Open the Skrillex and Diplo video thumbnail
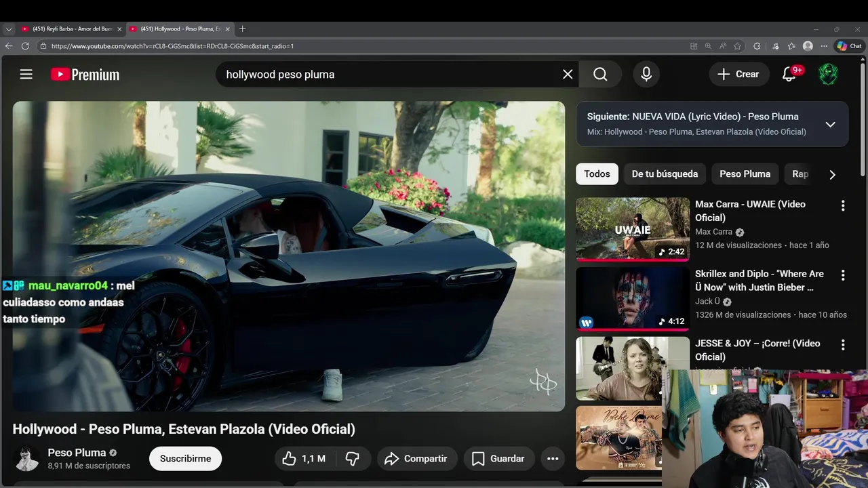This screenshot has width=868, height=488. [x=633, y=299]
